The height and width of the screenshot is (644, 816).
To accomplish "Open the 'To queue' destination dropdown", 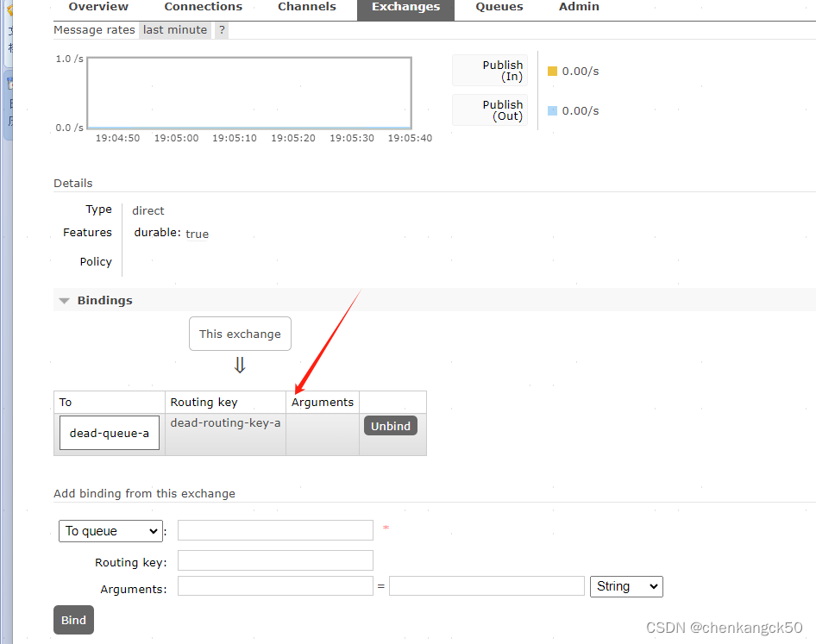I will tap(110, 531).
